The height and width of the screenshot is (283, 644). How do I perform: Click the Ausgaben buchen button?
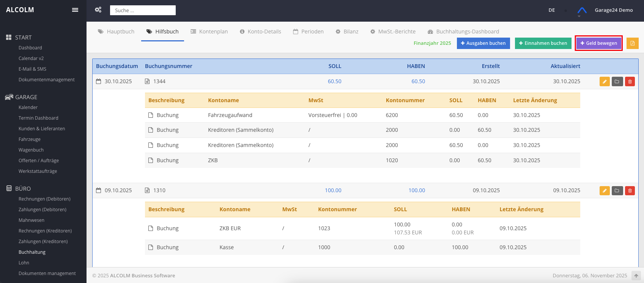click(483, 43)
